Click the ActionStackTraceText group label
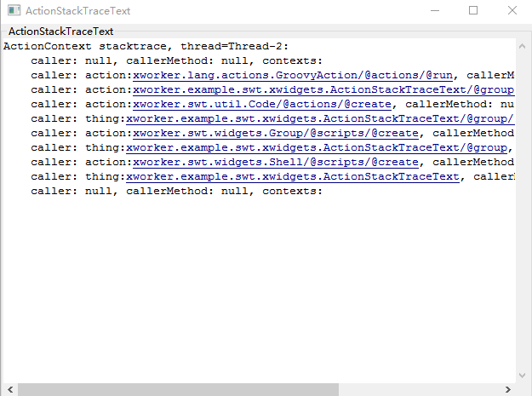The image size is (532, 396). point(60,32)
